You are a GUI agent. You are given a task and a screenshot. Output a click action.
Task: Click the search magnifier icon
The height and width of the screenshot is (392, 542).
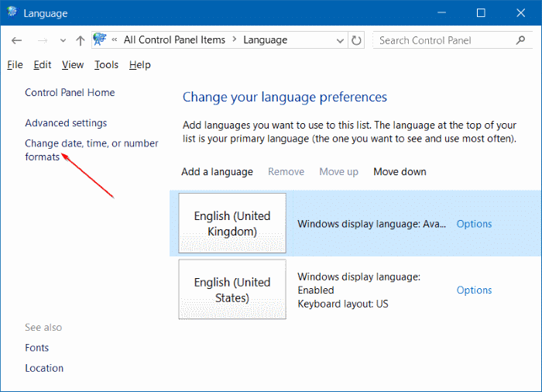tap(520, 40)
